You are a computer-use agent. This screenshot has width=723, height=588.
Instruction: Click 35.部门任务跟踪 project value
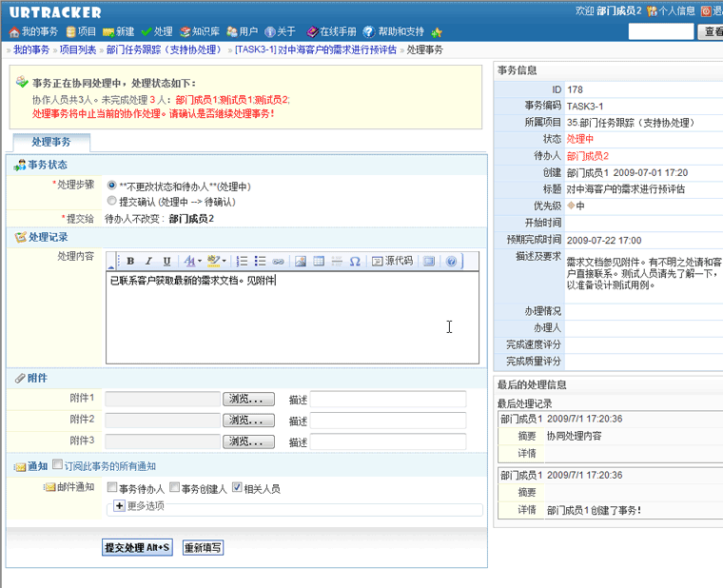tap(631, 123)
